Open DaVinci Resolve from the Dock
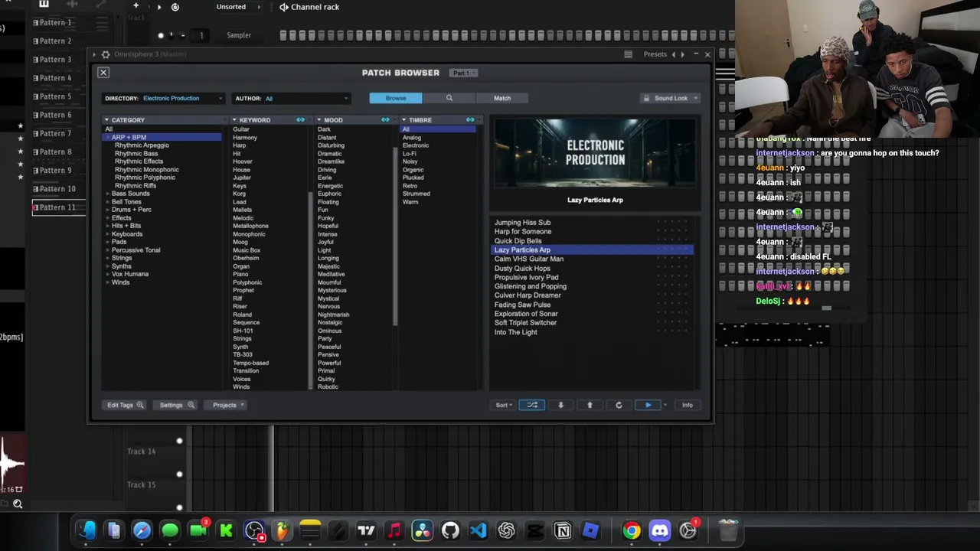 click(x=422, y=530)
